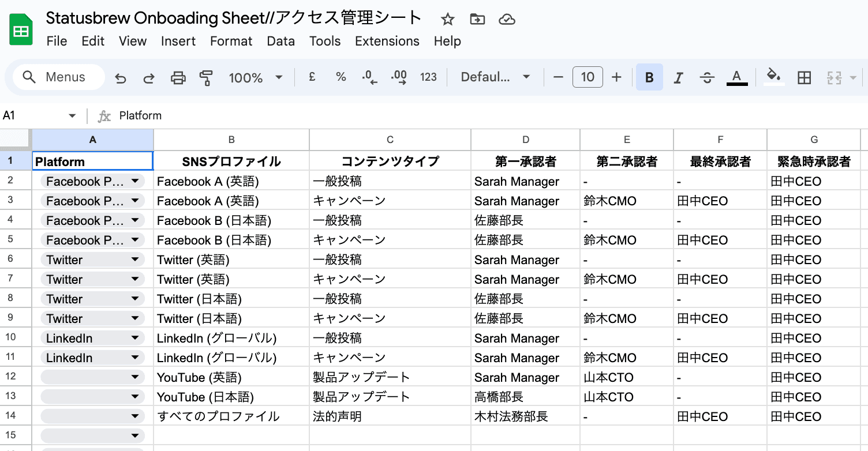The width and height of the screenshot is (868, 451).
Task: Click the format as percent button
Action: tap(341, 77)
